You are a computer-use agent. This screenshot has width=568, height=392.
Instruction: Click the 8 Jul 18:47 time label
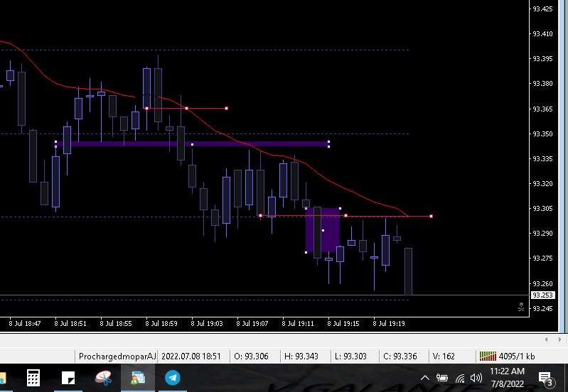(x=25, y=323)
